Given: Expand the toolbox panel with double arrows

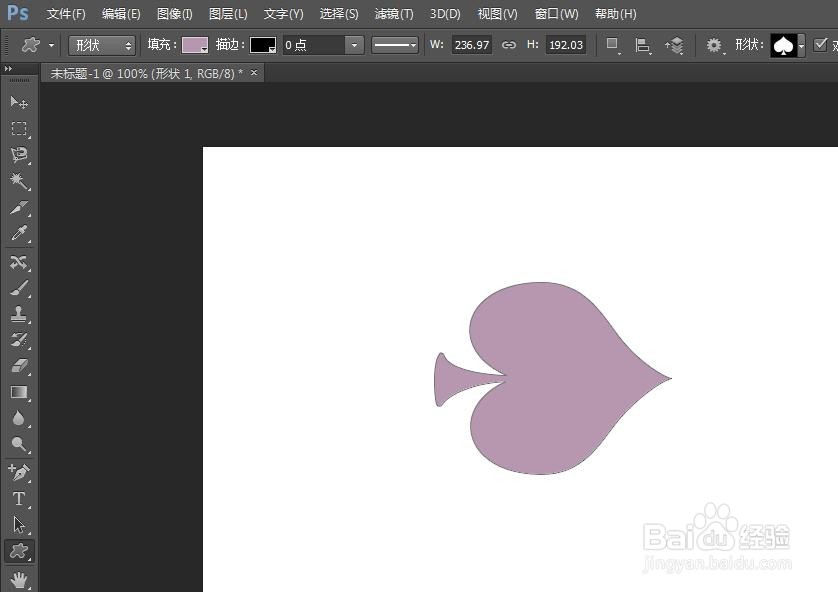Looking at the screenshot, I should (x=8, y=69).
